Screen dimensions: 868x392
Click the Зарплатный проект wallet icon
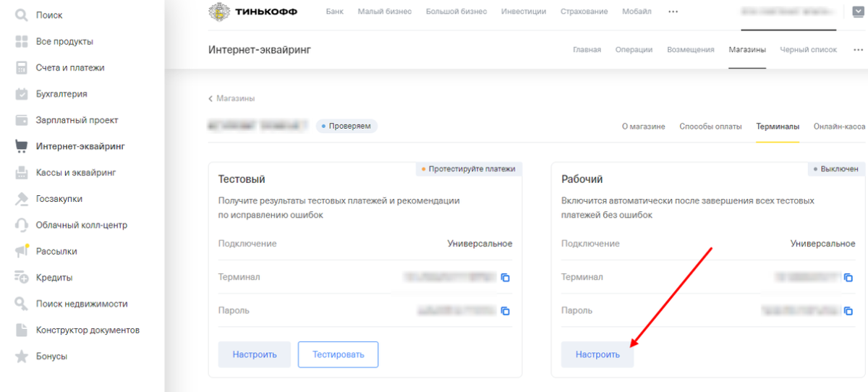22,120
